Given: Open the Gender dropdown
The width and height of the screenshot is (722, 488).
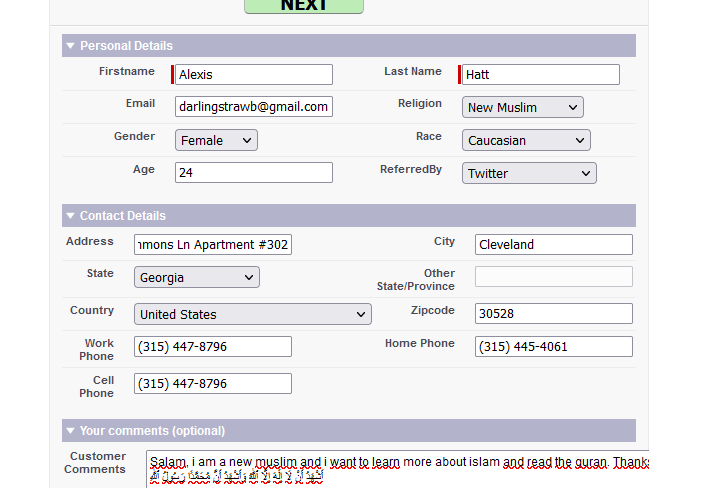Looking at the screenshot, I should click(x=216, y=141).
